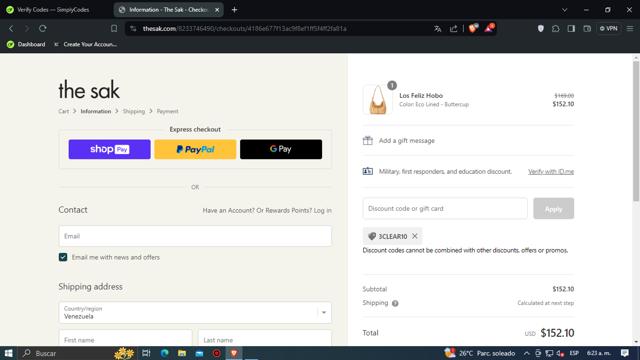The image size is (640, 360).
Task: Click the ESP language indicator
Action: [574, 353]
